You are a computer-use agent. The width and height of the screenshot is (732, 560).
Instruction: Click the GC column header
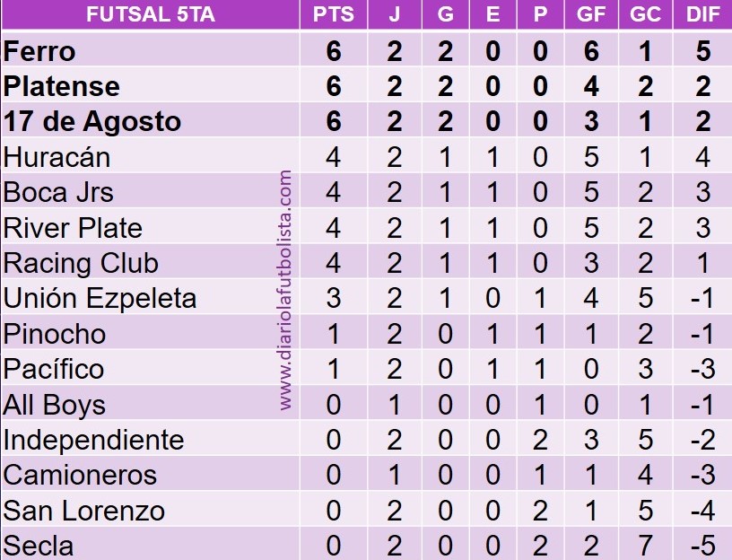[646, 16]
